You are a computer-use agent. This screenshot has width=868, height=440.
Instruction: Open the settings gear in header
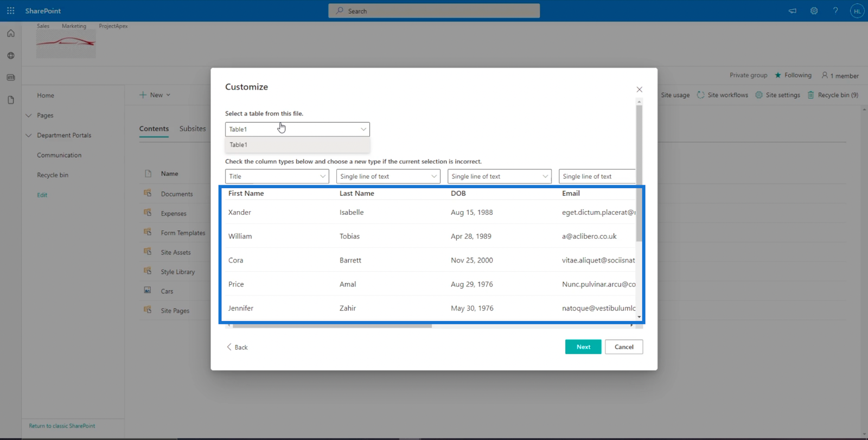point(814,11)
